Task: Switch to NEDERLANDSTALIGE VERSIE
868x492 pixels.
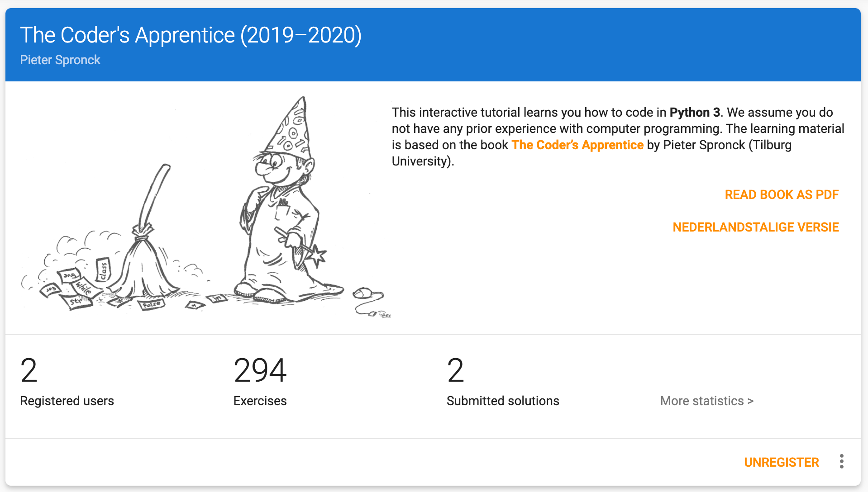Action: pyautogui.click(x=755, y=227)
